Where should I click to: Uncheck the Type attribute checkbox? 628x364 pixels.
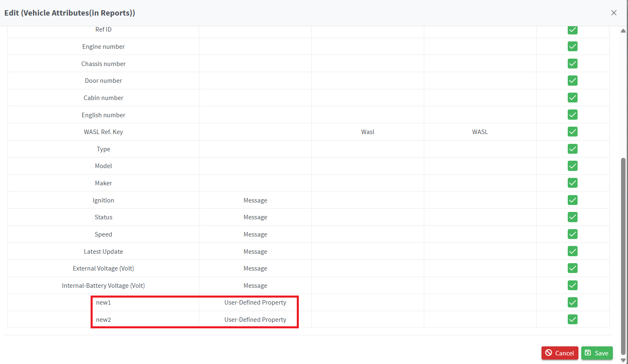(x=572, y=149)
